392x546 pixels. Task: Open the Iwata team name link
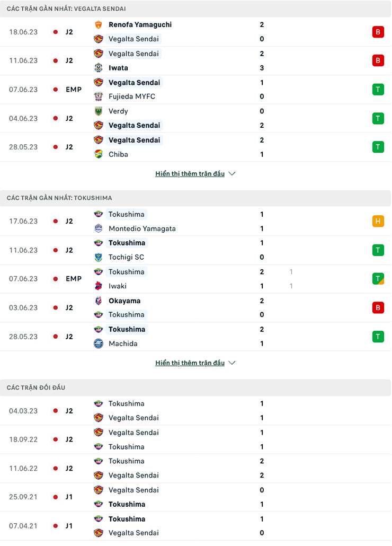tap(118, 68)
